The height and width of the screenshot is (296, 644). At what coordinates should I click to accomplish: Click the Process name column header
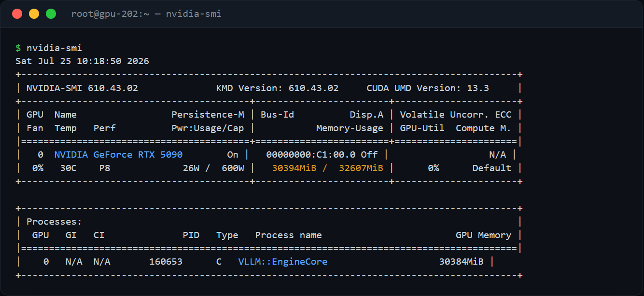(288, 235)
